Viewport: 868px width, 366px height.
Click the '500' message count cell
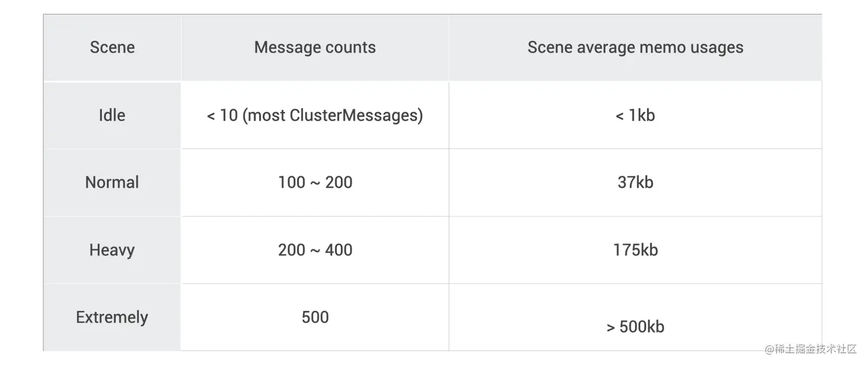click(x=315, y=317)
